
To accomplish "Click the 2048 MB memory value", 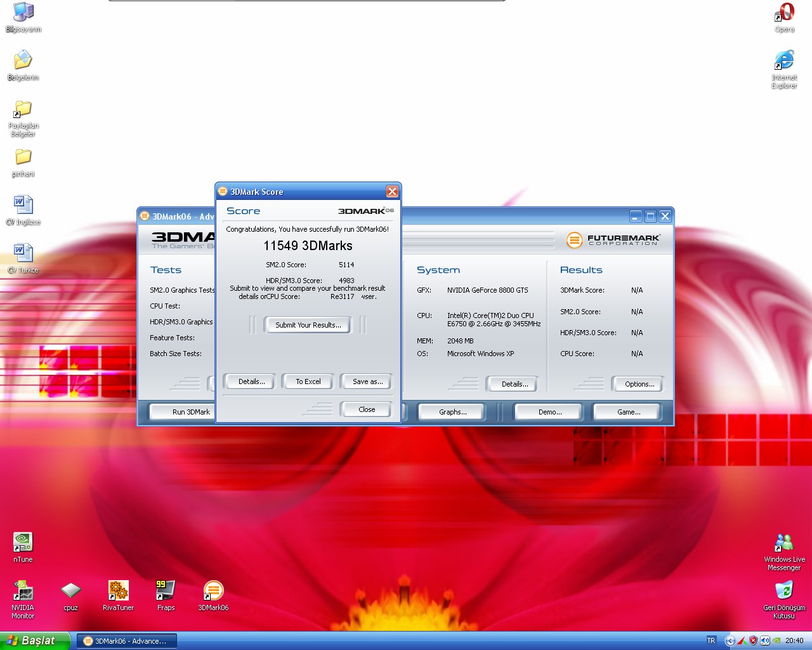I will point(460,341).
